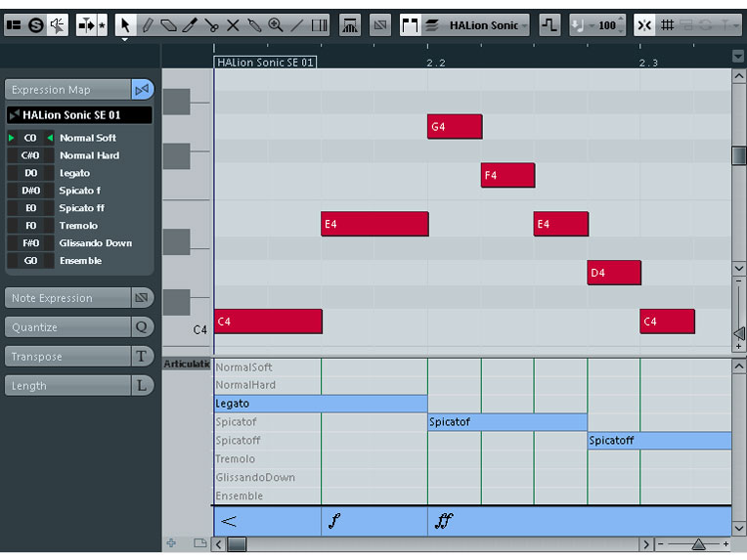Image resolution: width=747 pixels, height=560 pixels.
Task: Select the Tremolo articulation entry in inspector
Action: [79, 226]
